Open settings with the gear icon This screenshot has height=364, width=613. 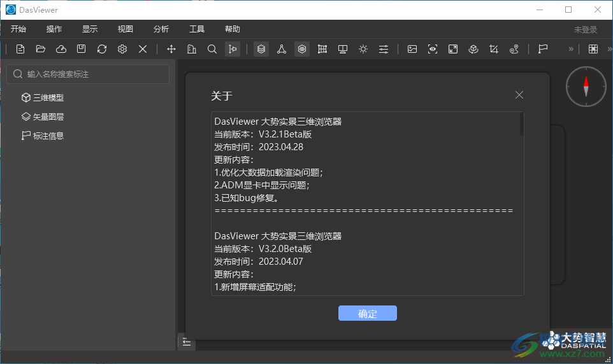tap(122, 49)
